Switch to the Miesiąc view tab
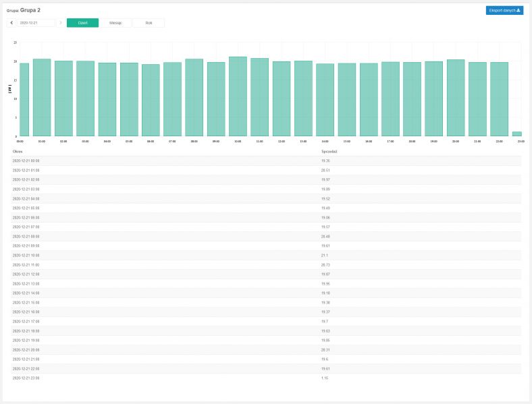Screen dimensions: 532x404 (x=115, y=23)
